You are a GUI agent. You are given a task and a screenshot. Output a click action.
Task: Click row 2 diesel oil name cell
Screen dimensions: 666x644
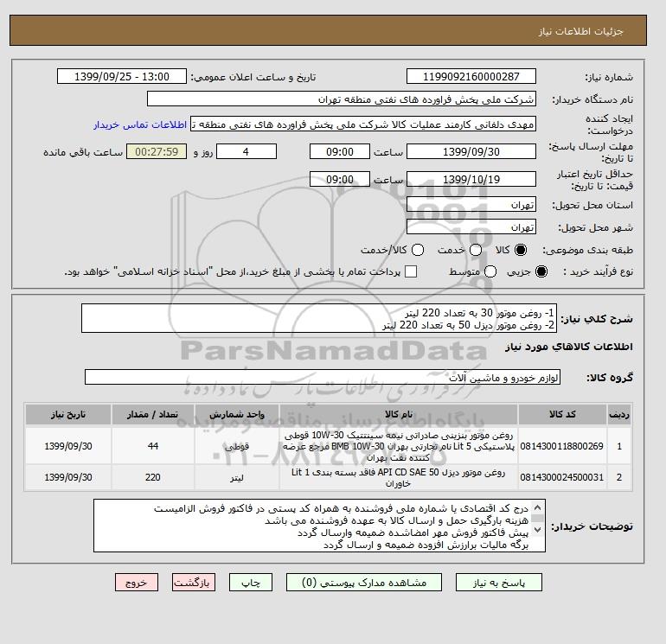399,477
